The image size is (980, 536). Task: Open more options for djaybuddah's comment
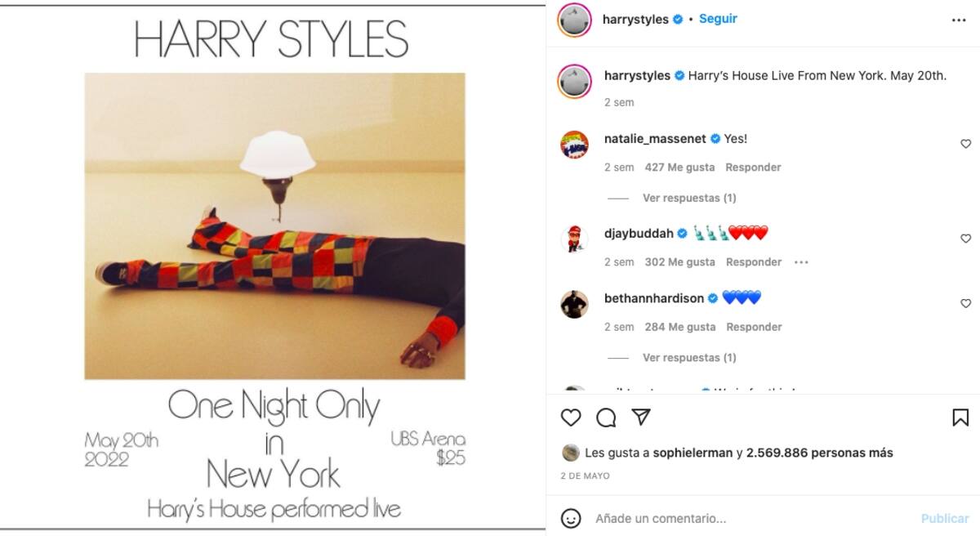[801, 262]
